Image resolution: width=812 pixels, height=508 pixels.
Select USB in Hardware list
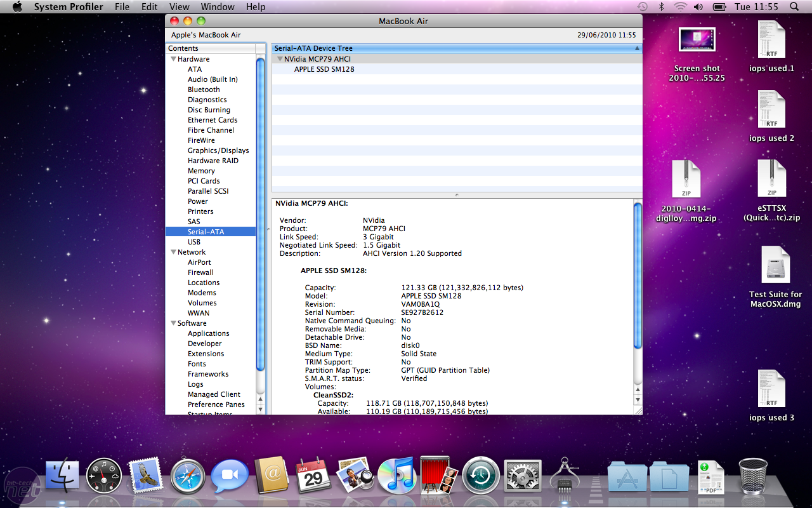(x=194, y=242)
